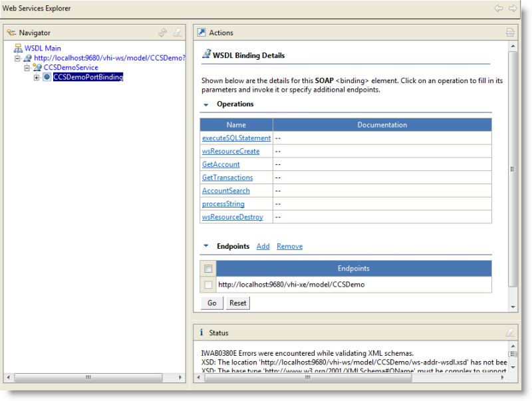Click the Navigator refresh icon

click(162, 33)
